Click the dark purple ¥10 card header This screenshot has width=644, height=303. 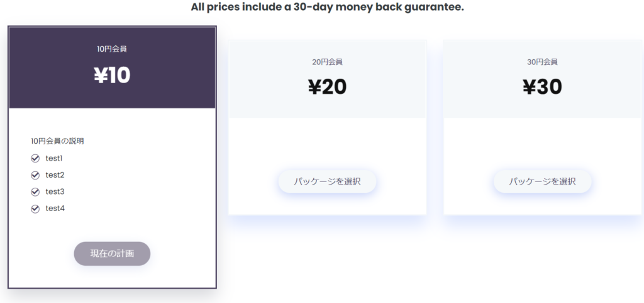click(112, 68)
